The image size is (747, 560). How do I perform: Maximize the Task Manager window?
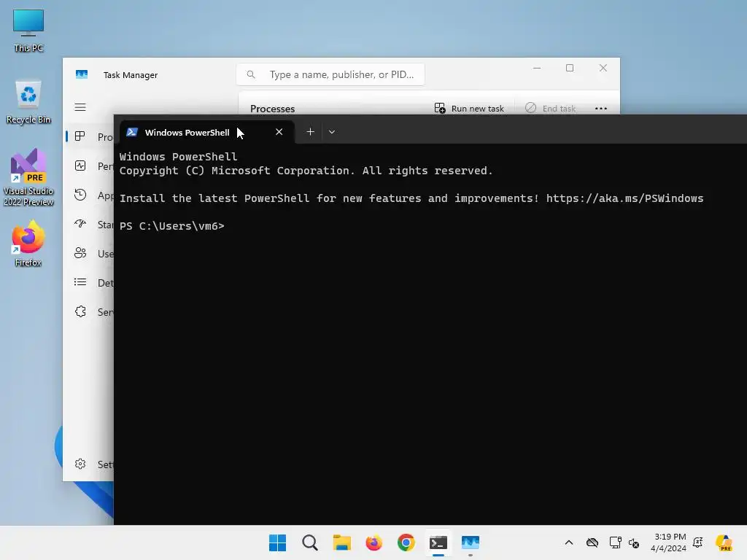(x=570, y=68)
